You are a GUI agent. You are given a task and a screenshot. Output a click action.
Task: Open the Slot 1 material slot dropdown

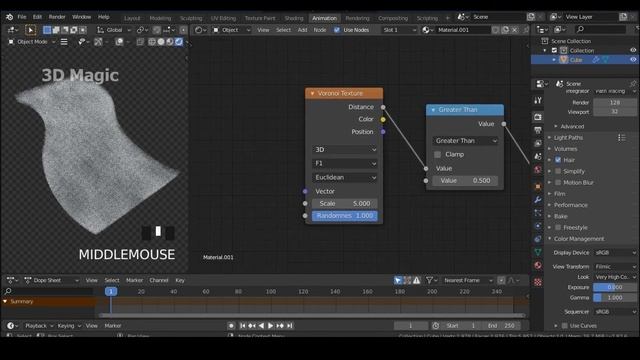click(400, 30)
